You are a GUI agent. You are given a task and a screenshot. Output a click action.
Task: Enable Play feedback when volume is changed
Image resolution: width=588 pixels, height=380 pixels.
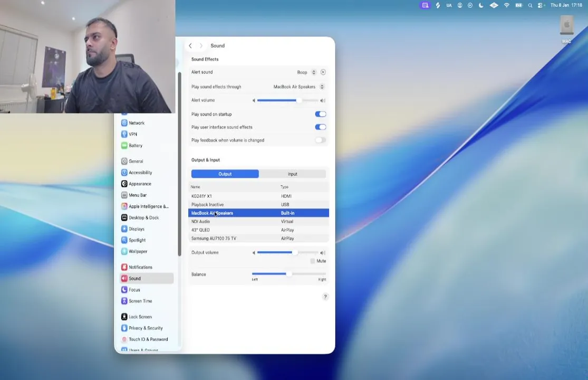tap(320, 140)
